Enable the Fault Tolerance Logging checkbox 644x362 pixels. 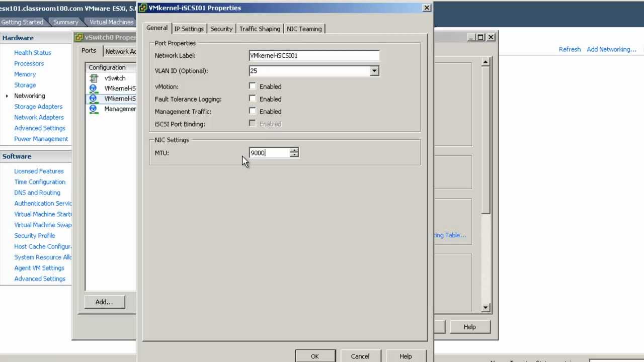tap(253, 99)
